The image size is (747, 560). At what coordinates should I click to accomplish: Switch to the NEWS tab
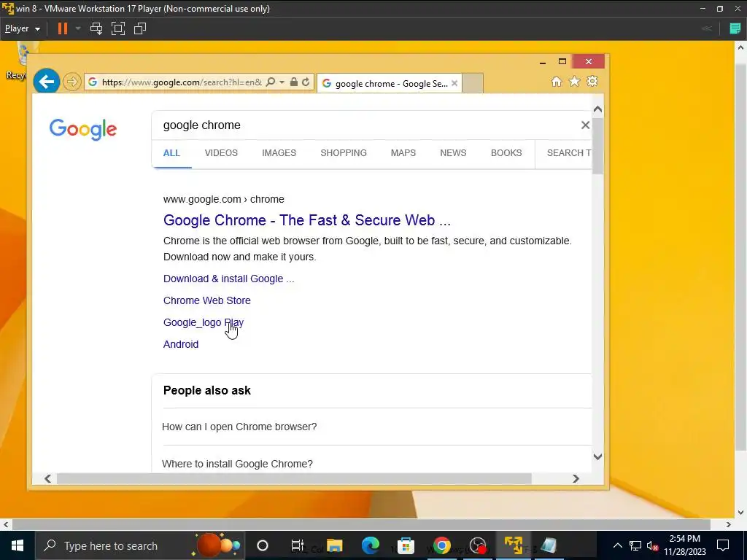(453, 153)
